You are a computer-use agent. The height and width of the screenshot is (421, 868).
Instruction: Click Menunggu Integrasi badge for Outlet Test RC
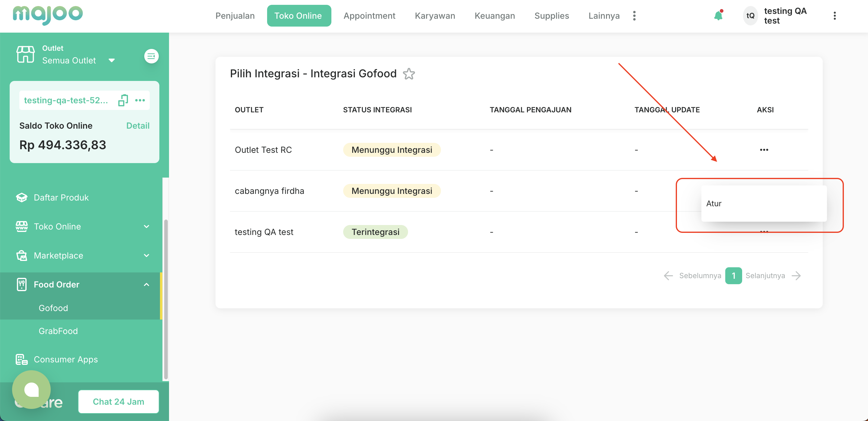(x=391, y=150)
